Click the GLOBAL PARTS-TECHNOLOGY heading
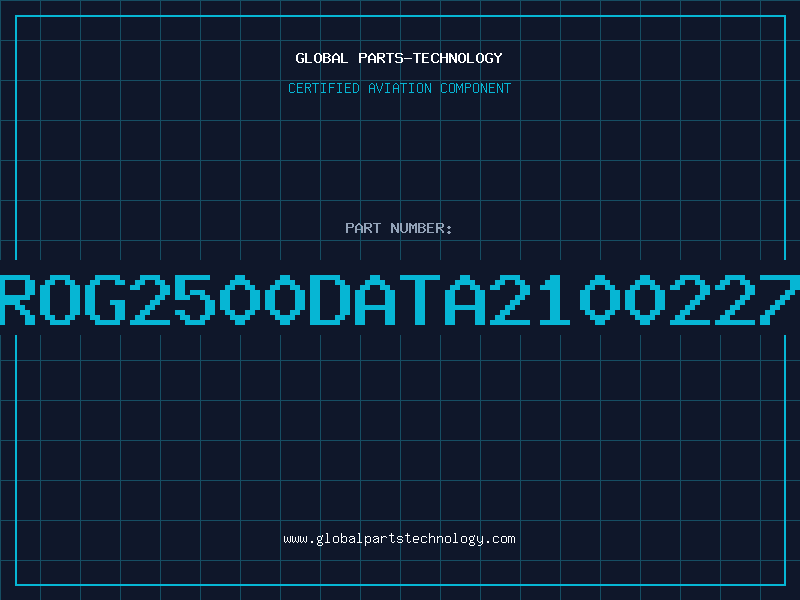 click(x=399, y=58)
